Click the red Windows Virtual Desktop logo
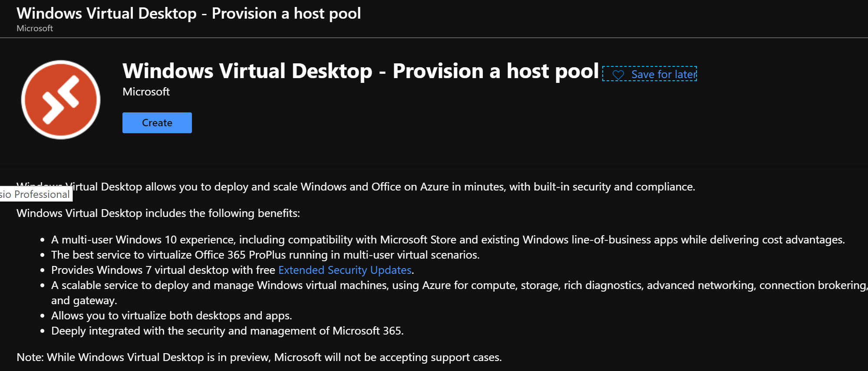Screen dimensions: 868x371 tap(61, 100)
